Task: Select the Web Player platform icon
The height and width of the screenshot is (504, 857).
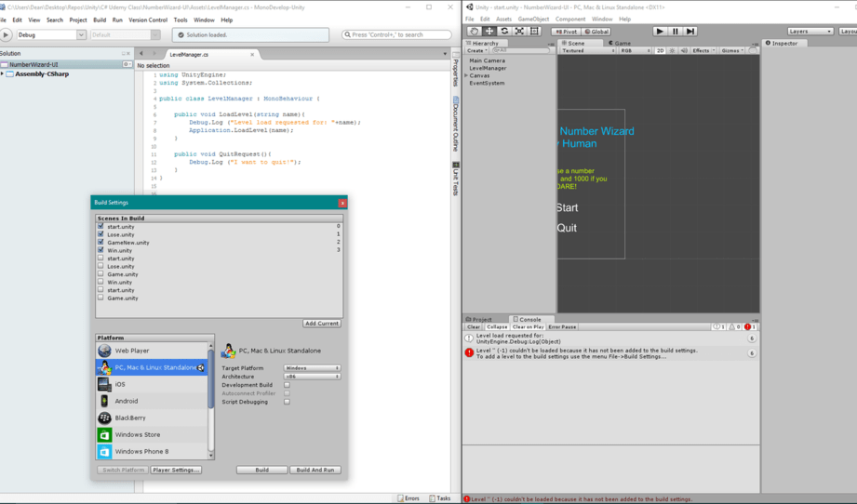Action: point(105,351)
